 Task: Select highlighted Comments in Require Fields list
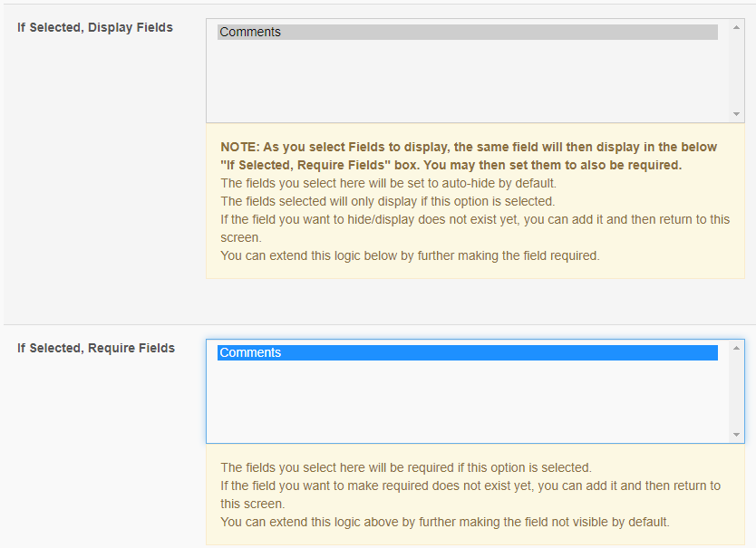[x=467, y=352]
